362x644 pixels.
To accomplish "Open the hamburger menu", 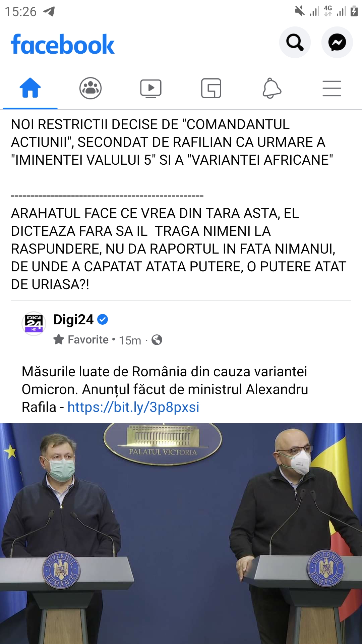I will (332, 89).
